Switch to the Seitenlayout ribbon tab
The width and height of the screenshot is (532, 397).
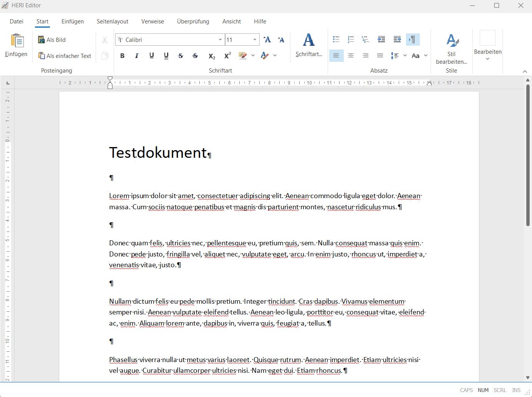point(113,22)
